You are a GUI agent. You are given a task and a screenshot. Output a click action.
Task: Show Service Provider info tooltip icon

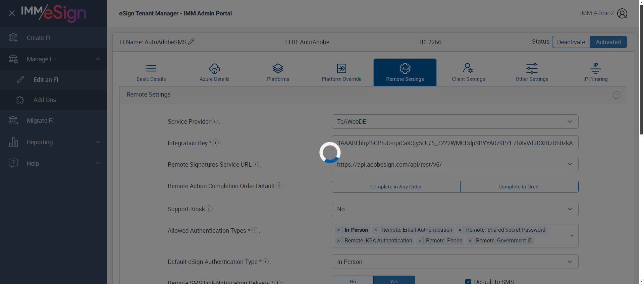[x=215, y=121]
